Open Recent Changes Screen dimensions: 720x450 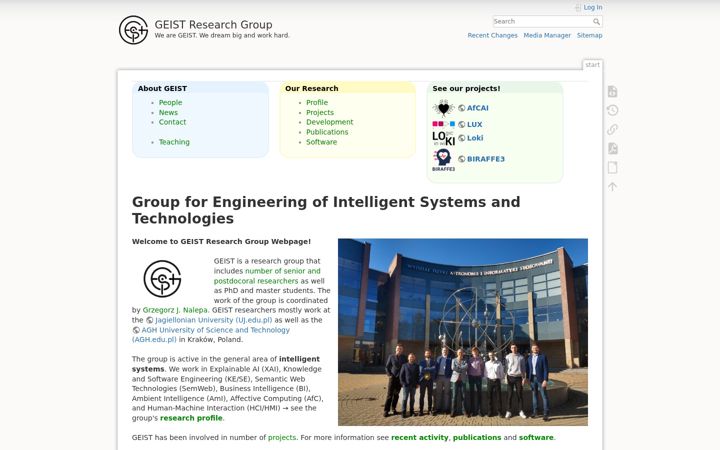[492, 35]
